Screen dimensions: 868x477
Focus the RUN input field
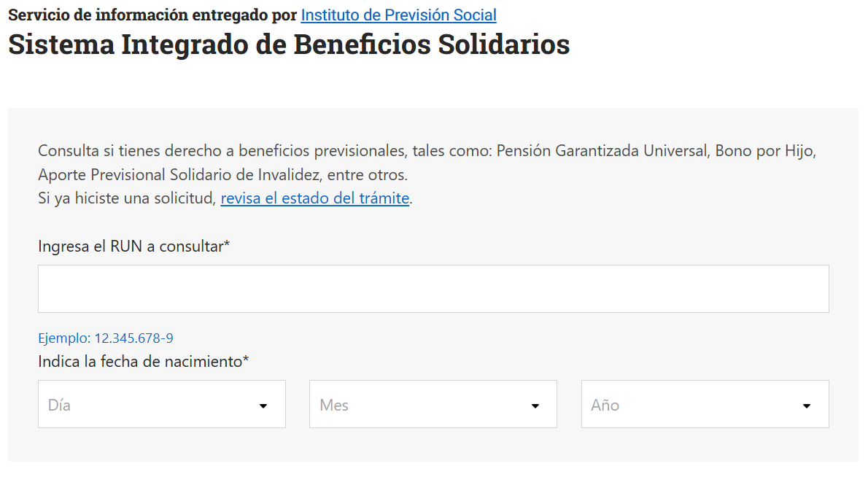(x=433, y=289)
